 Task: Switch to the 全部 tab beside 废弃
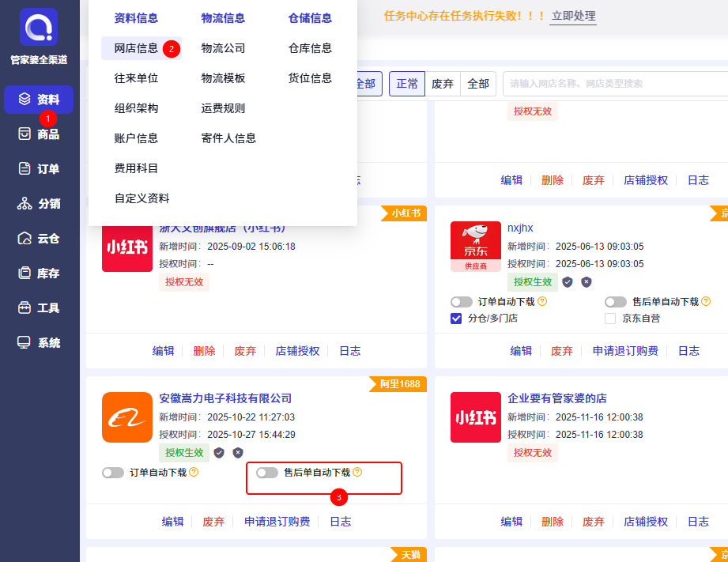click(x=478, y=84)
